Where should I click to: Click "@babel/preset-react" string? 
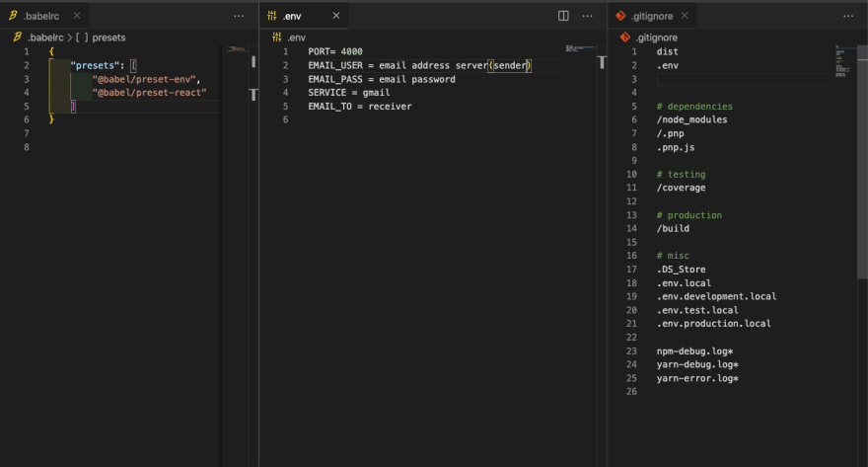(x=150, y=93)
